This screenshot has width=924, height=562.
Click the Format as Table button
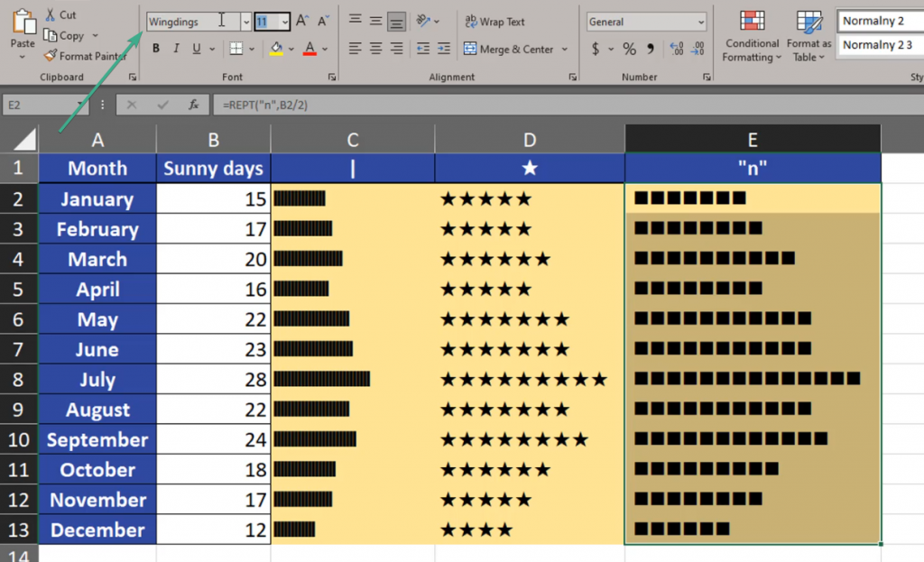808,41
